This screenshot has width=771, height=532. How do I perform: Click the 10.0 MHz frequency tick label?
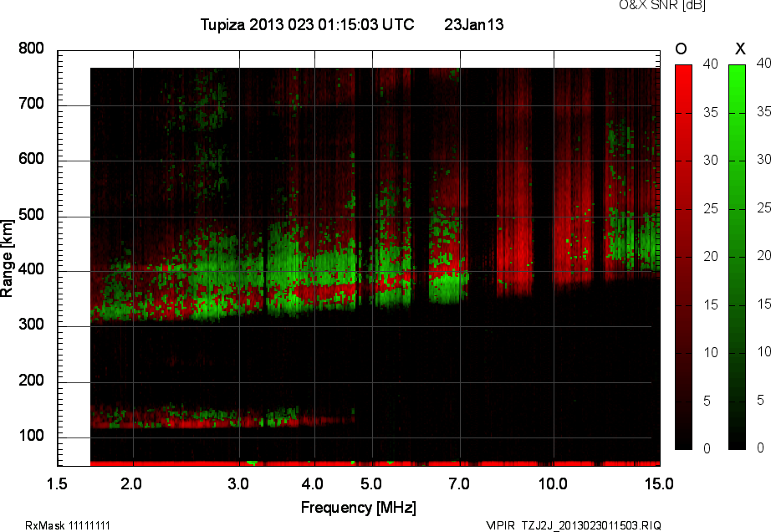pyautogui.click(x=553, y=483)
